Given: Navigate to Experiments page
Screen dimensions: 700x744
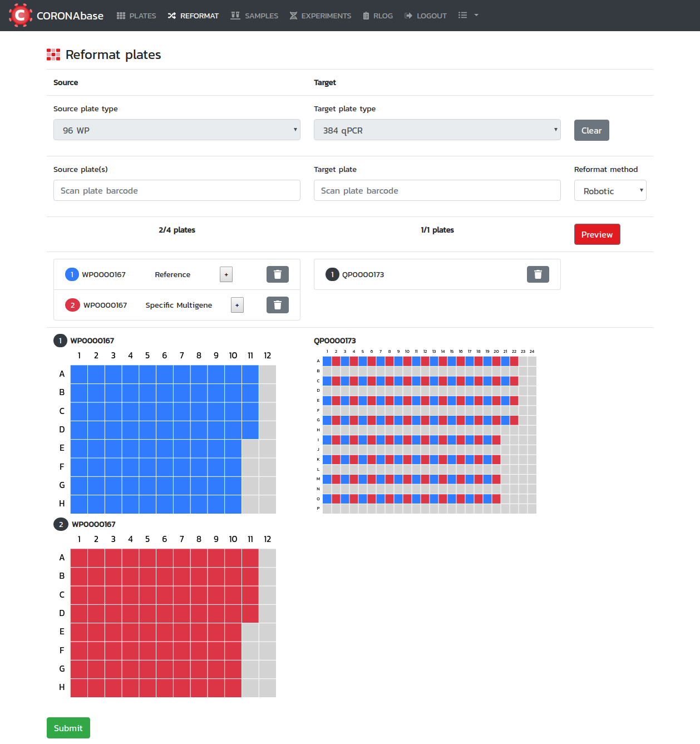Looking at the screenshot, I should [321, 16].
